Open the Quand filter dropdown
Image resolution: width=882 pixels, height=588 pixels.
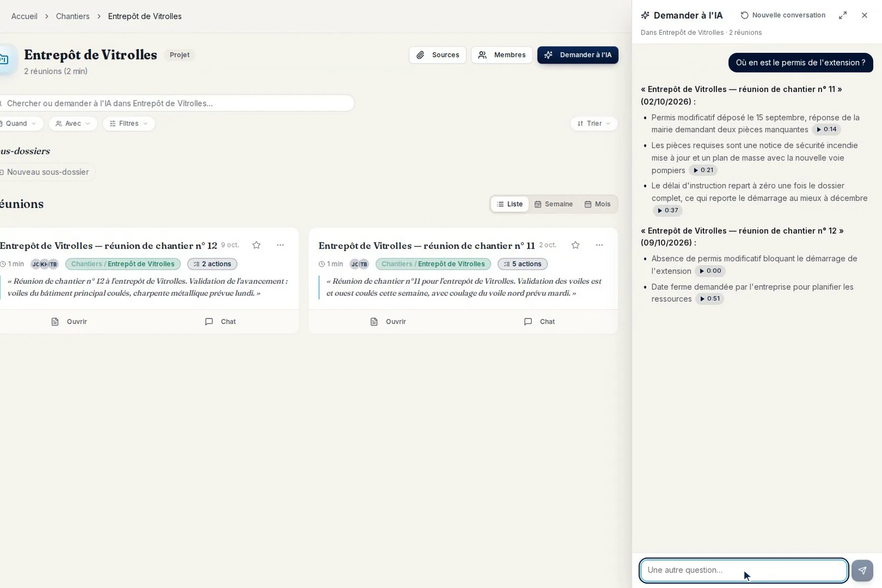20,123
